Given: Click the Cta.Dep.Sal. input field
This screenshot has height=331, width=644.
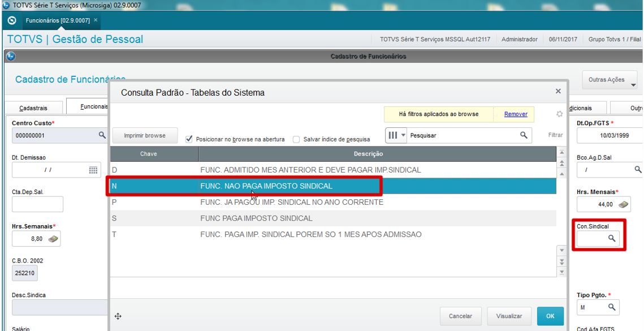Looking at the screenshot, I should [x=38, y=204].
